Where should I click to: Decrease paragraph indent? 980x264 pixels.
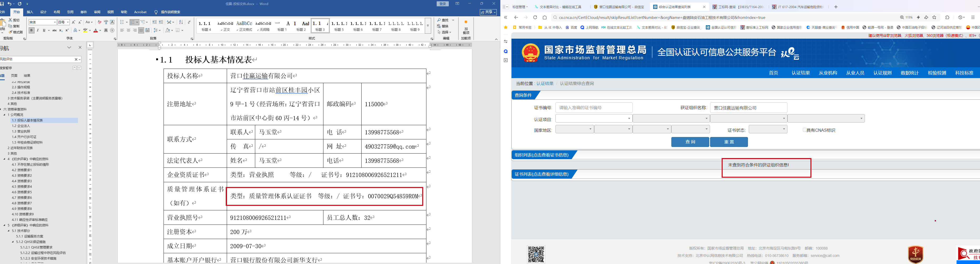[x=154, y=22]
